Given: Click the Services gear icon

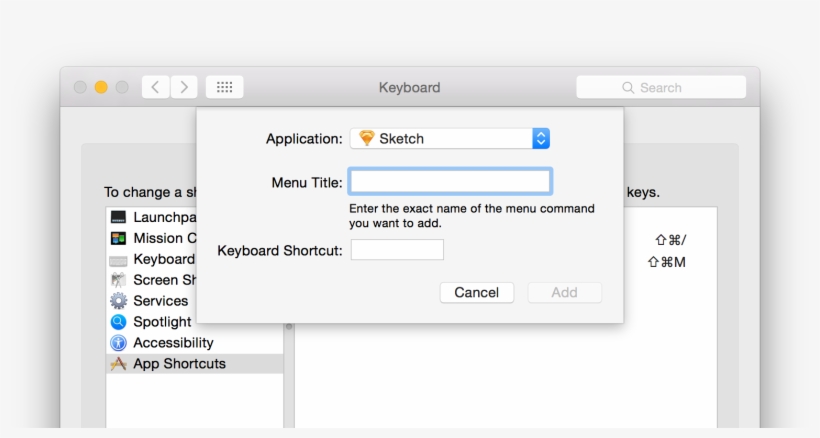Looking at the screenshot, I should click(118, 301).
